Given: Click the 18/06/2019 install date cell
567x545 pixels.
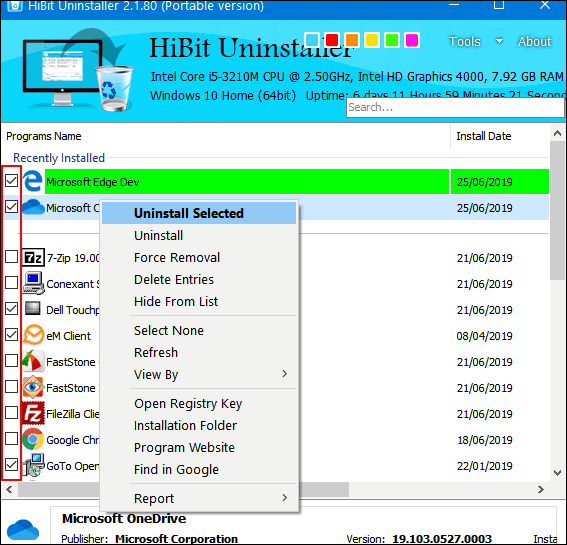Looking at the screenshot, I should [484, 440].
